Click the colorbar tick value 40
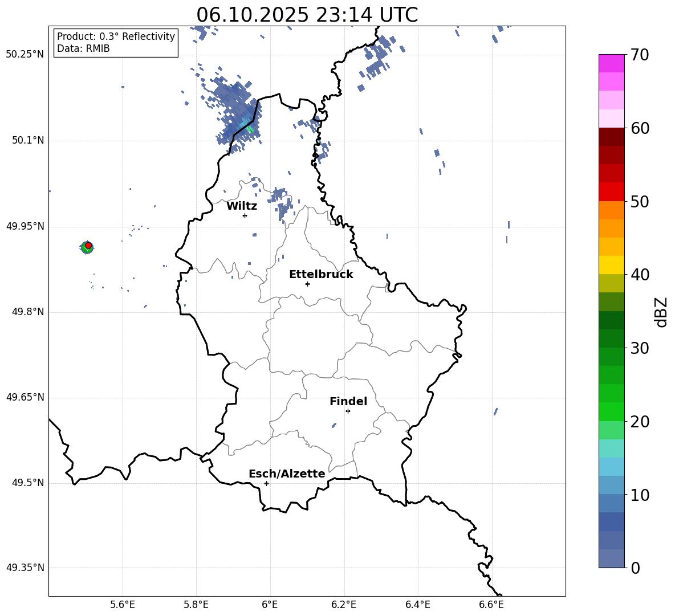Viewport: 675px width, 616px height. coord(640,275)
